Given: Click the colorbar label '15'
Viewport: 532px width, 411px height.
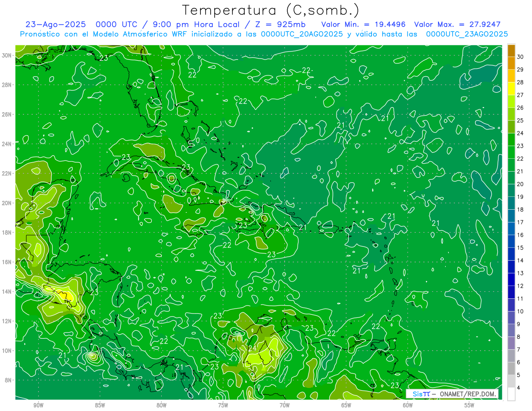Looking at the screenshot, I should [x=520, y=248].
